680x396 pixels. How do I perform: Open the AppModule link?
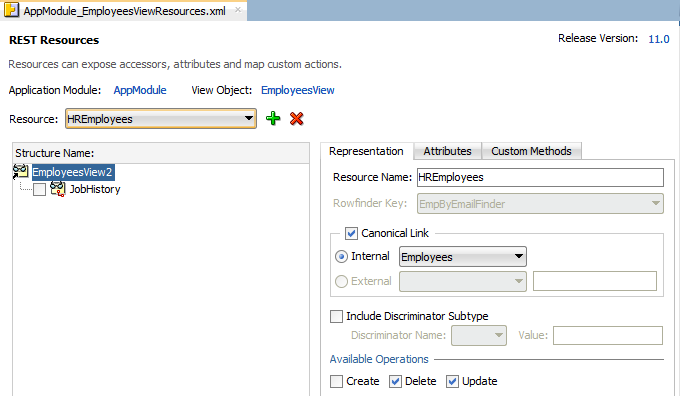tap(140, 90)
